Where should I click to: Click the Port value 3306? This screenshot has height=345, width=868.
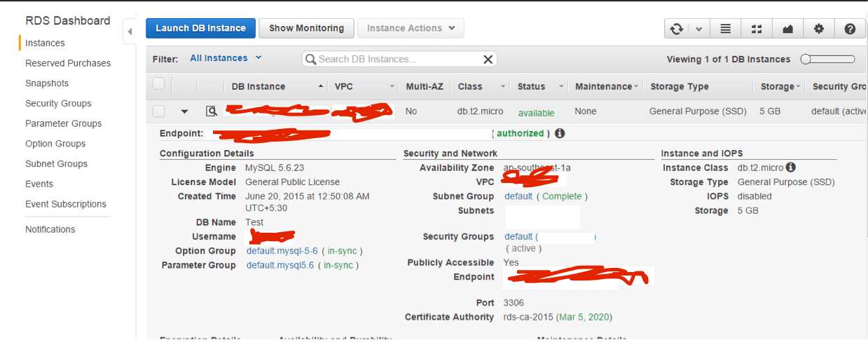514,302
